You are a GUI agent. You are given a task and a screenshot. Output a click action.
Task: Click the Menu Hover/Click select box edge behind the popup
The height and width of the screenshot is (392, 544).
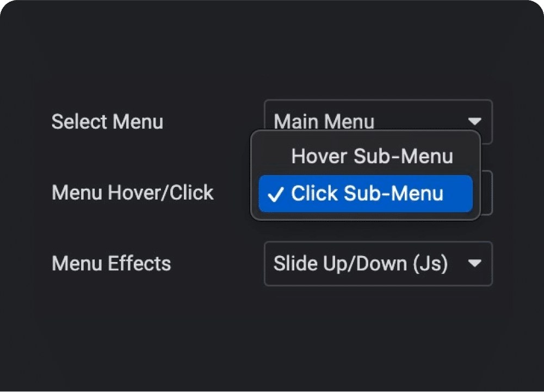click(x=487, y=192)
